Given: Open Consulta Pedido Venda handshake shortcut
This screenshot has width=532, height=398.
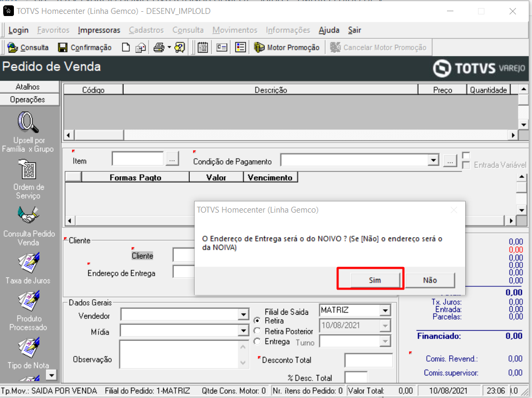Looking at the screenshot, I should point(29,227).
